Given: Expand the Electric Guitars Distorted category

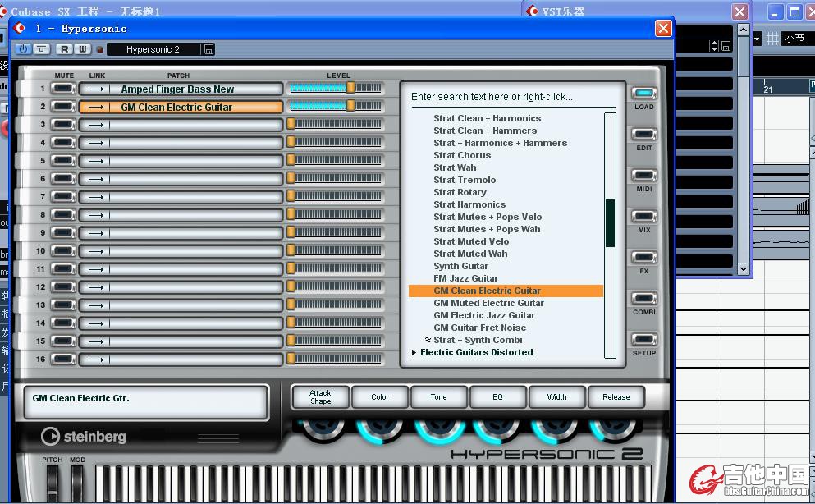Looking at the screenshot, I should pyautogui.click(x=414, y=352).
